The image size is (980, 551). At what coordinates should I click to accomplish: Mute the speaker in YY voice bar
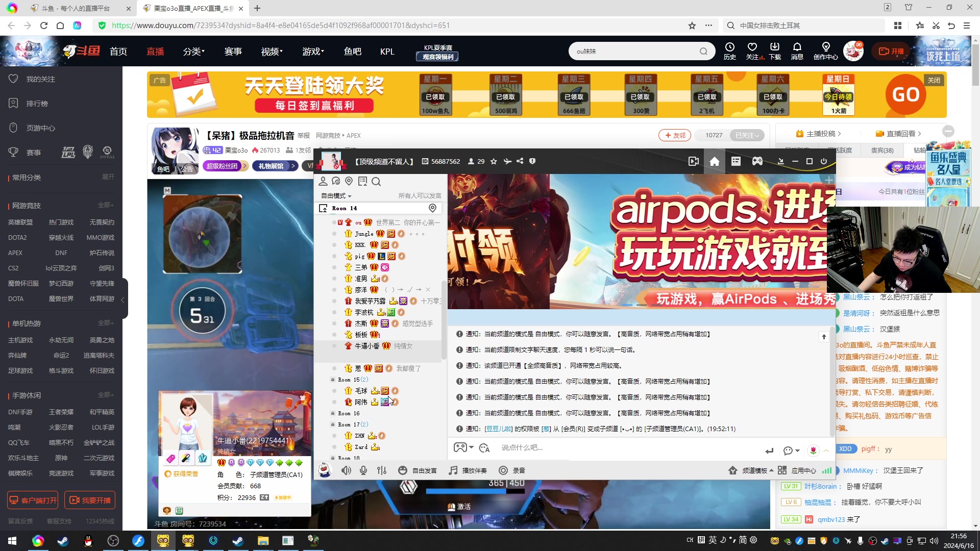pyautogui.click(x=346, y=470)
